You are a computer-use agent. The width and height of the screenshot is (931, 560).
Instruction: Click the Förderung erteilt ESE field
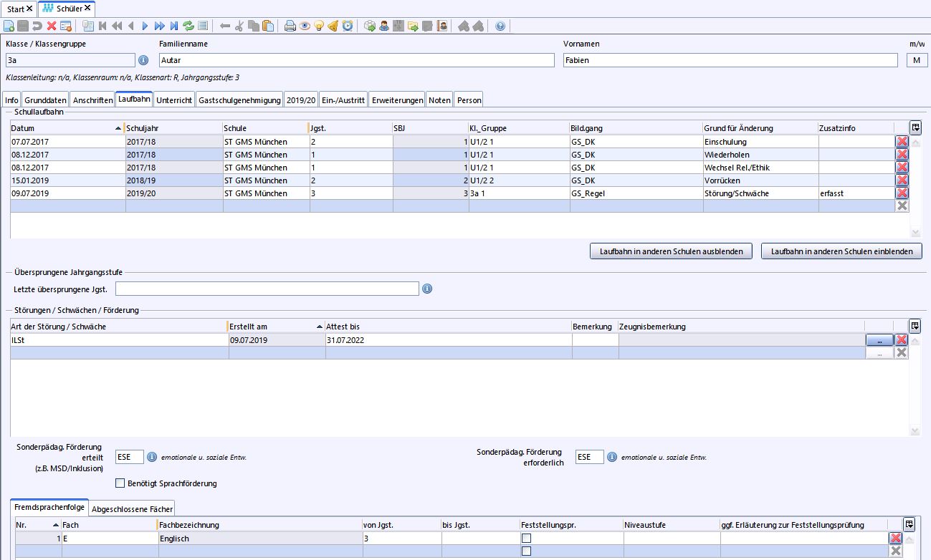point(130,457)
